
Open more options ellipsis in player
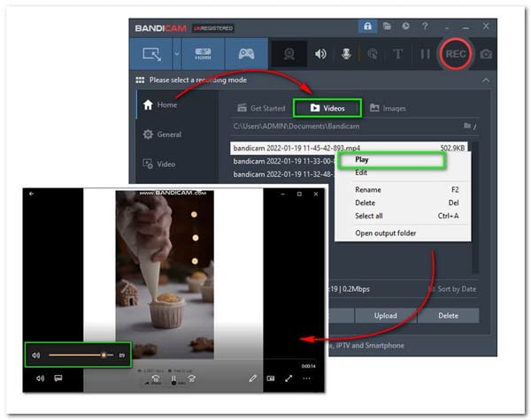tap(306, 378)
